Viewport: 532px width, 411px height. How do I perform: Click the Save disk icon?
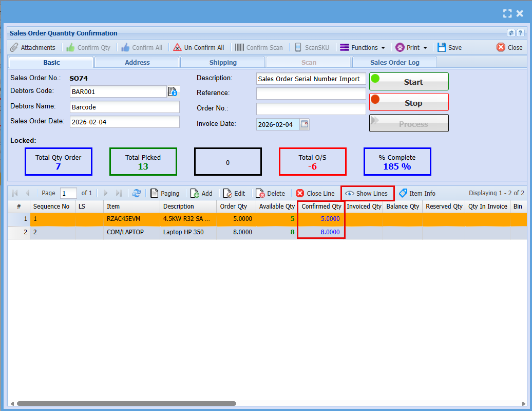442,47
